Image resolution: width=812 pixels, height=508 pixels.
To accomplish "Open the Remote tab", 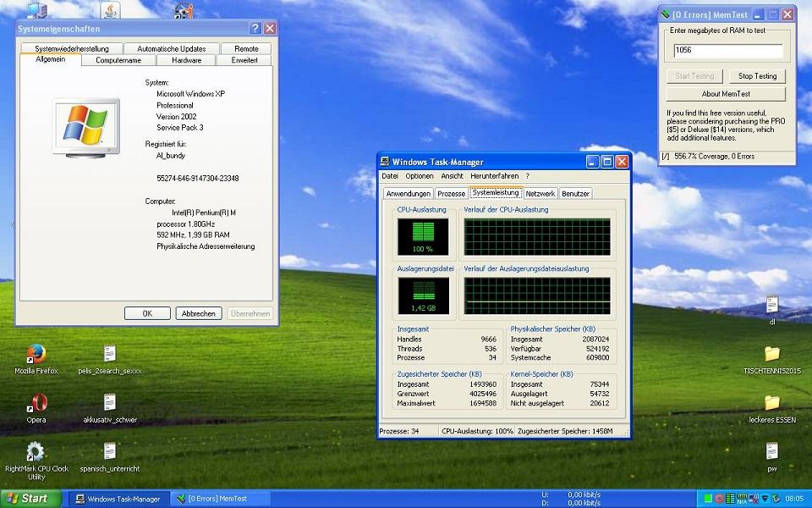I will (246, 49).
